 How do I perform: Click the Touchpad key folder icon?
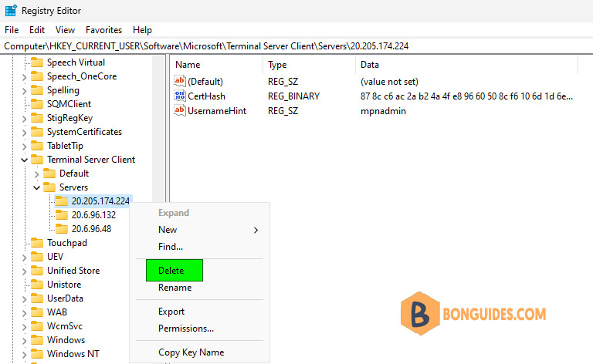coord(37,243)
